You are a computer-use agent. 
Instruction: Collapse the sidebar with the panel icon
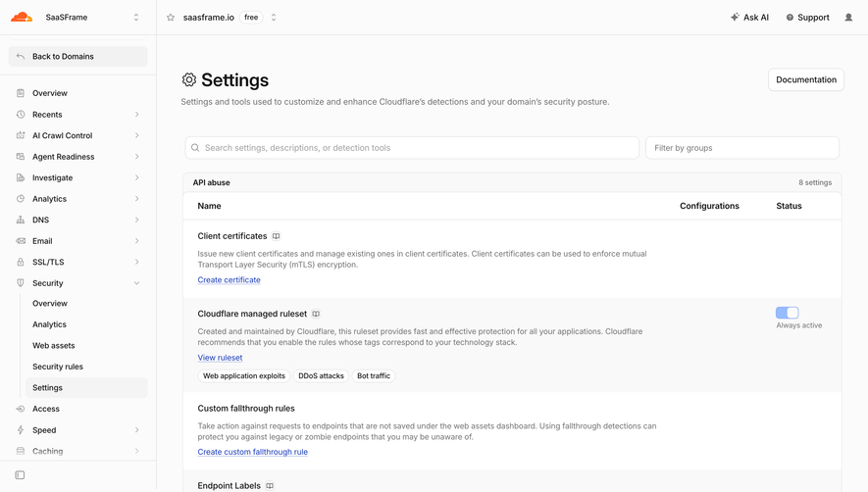(x=20, y=474)
